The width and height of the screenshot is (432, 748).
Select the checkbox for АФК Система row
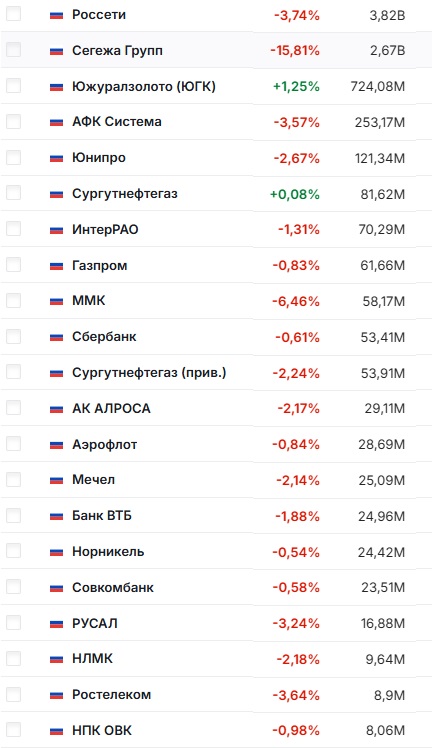pyautogui.click(x=13, y=121)
